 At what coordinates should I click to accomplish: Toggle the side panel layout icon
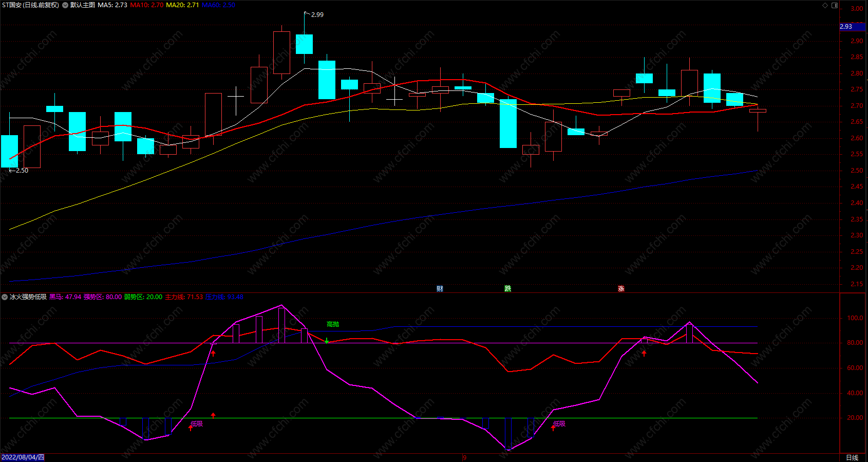coord(835,5)
